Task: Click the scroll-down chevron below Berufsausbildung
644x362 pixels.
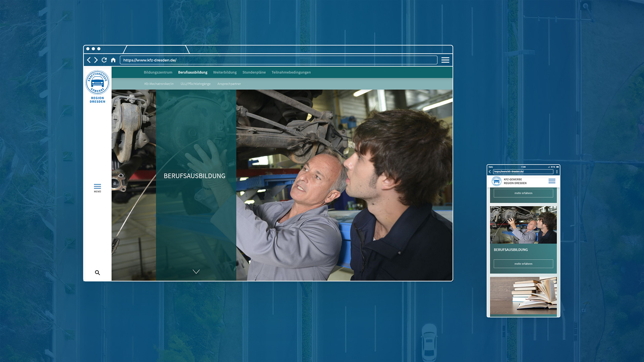Action: [x=196, y=271]
